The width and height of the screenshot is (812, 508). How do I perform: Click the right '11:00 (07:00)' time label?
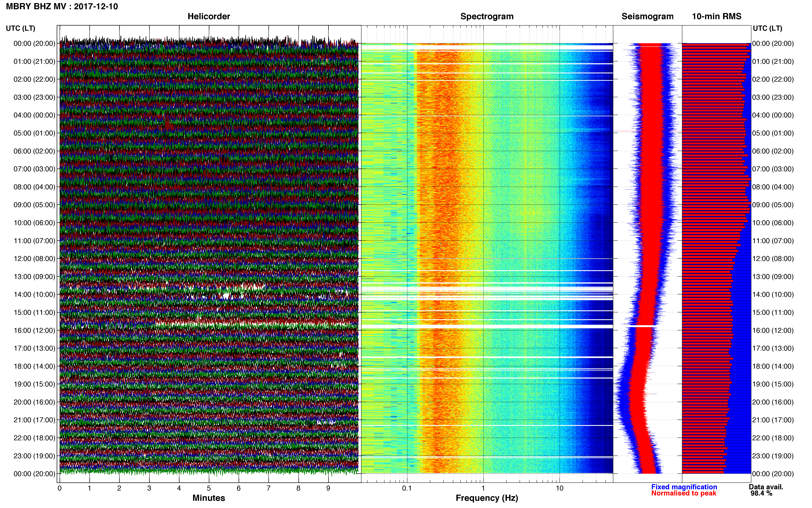(773, 241)
